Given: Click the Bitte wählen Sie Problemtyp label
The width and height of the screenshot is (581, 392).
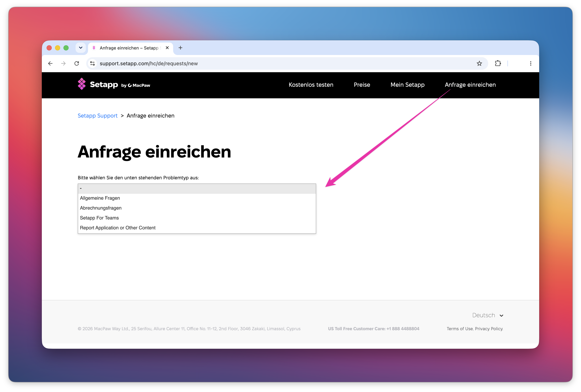Looking at the screenshot, I should coord(138,178).
